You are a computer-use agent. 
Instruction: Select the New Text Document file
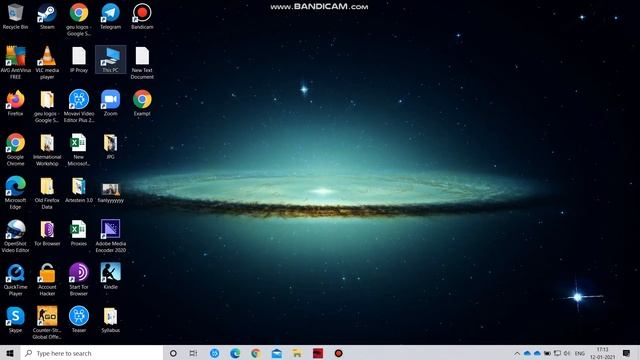(x=142, y=62)
